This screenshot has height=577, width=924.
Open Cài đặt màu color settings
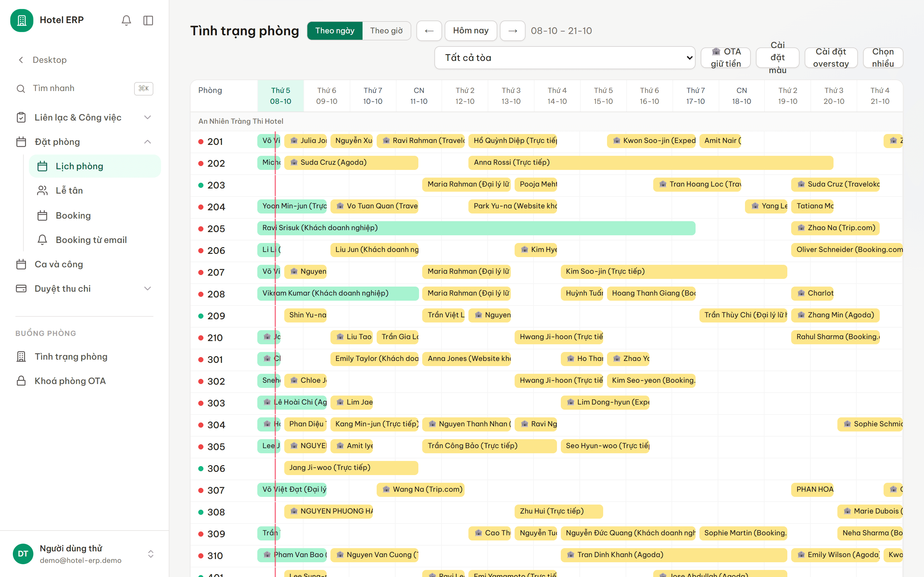tap(777, 58)
